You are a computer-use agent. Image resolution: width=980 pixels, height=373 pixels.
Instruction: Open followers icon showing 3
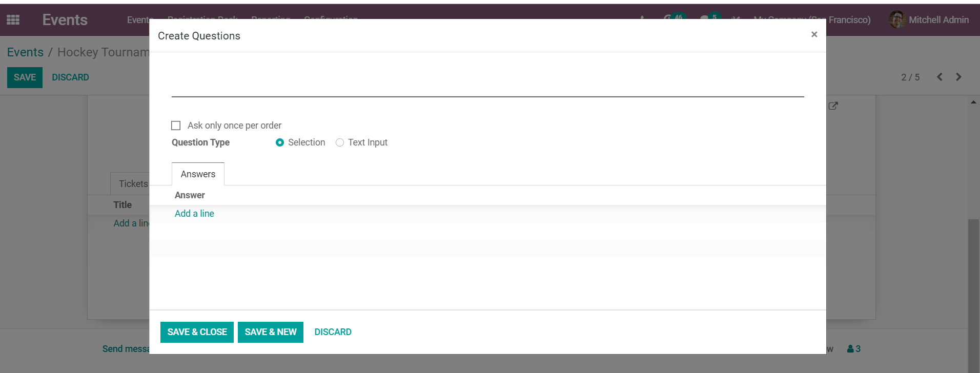click(x=854, y=349)
